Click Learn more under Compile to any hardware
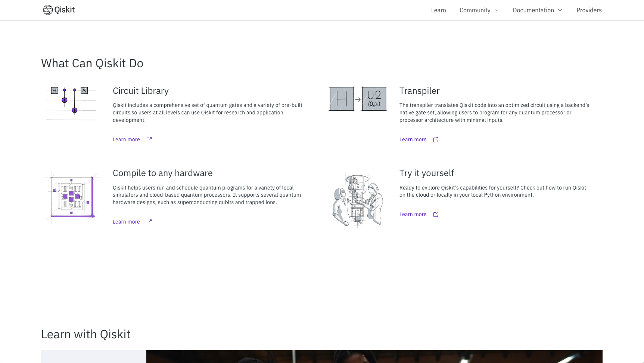Image resolution: width=644 pixels, height=363 pixels. click(x=126, y=222)
